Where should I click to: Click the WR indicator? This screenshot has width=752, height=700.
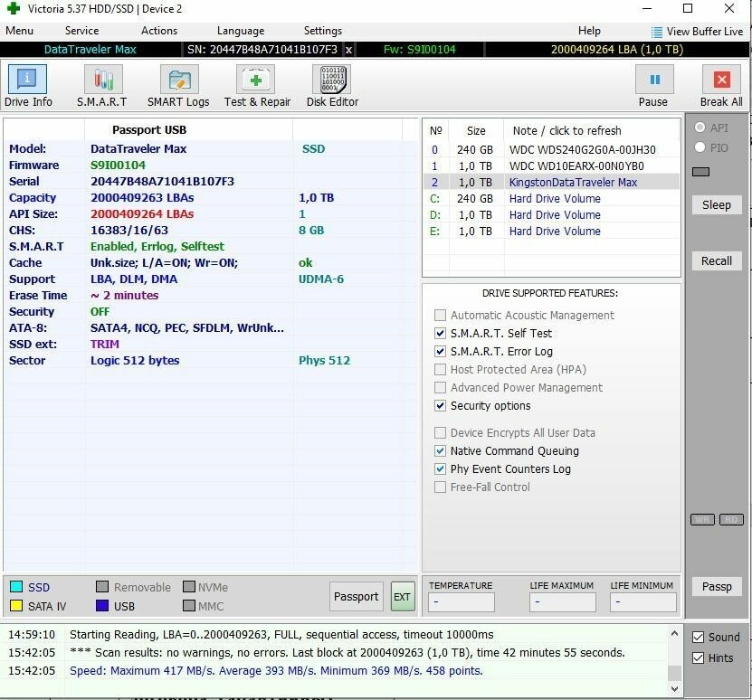pos(702,520)
